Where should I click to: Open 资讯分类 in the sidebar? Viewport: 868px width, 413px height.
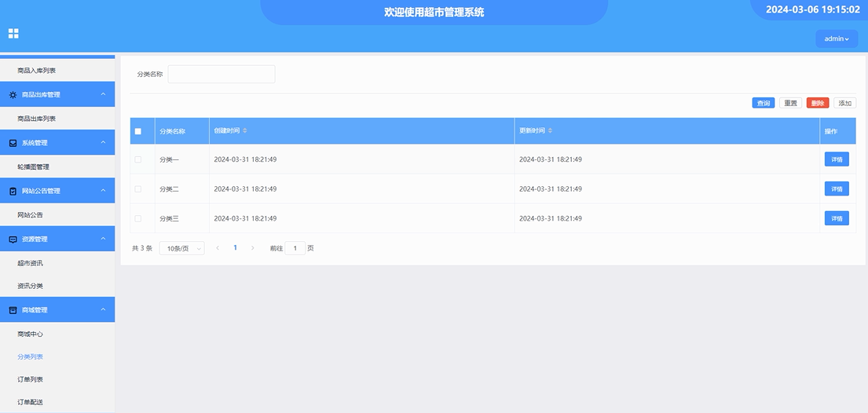[x=30, y=286]
